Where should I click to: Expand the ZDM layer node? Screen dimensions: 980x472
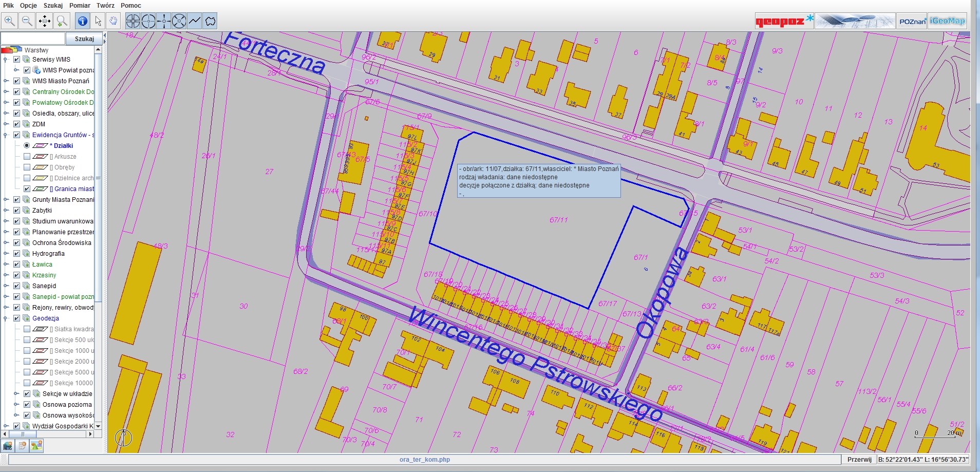click(x=6, y=124)
